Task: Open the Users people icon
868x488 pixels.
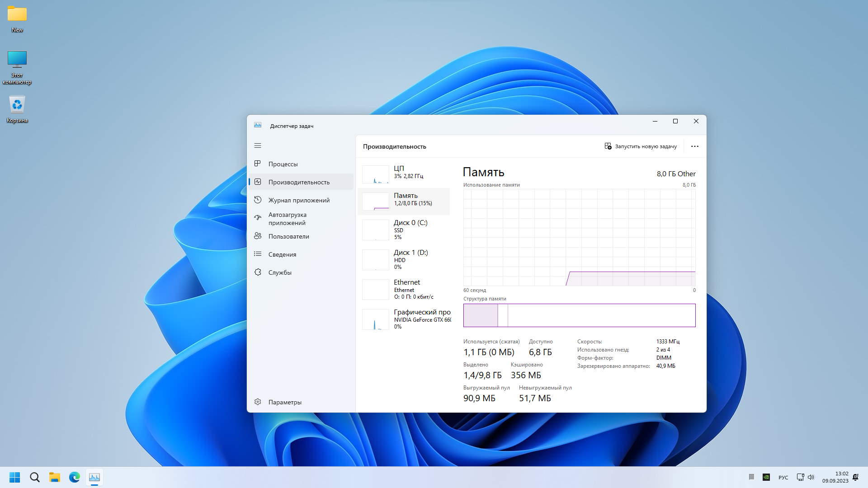Action: (258, 236)
